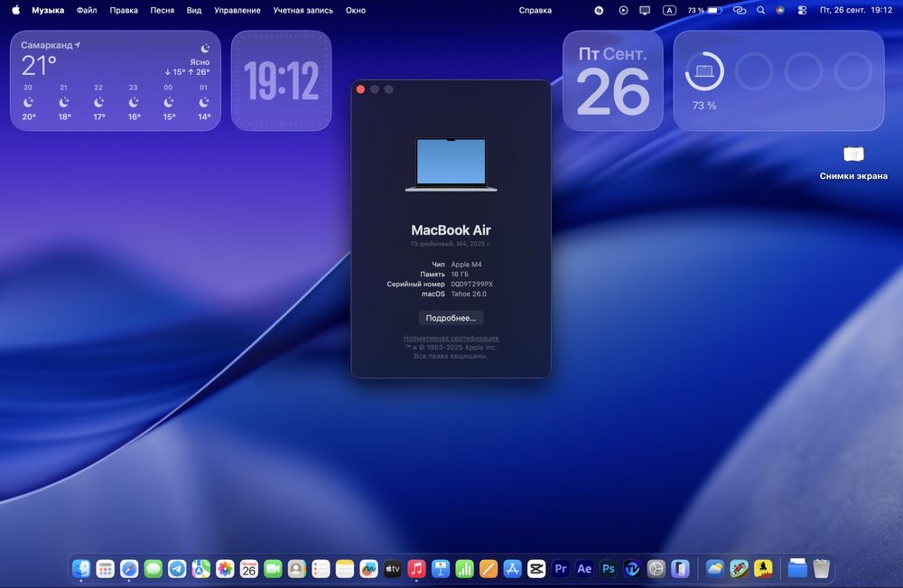Screen dimensions: 903x588
Task: Launch Adobe Photoshop from the dock
Action: click(x=609, y=569)
